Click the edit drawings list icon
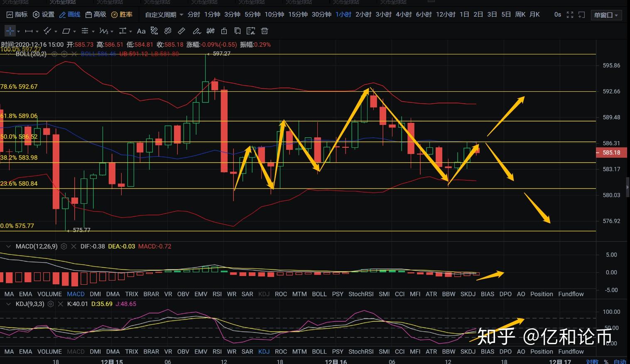Viewport: 630px width, 364px height. 251,31
